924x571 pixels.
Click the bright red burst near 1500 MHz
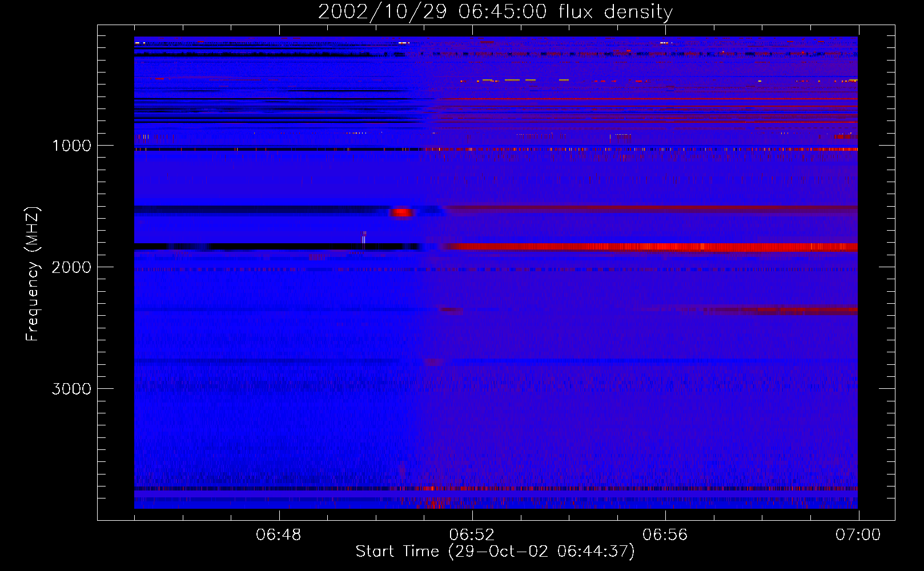pos(401,212)
